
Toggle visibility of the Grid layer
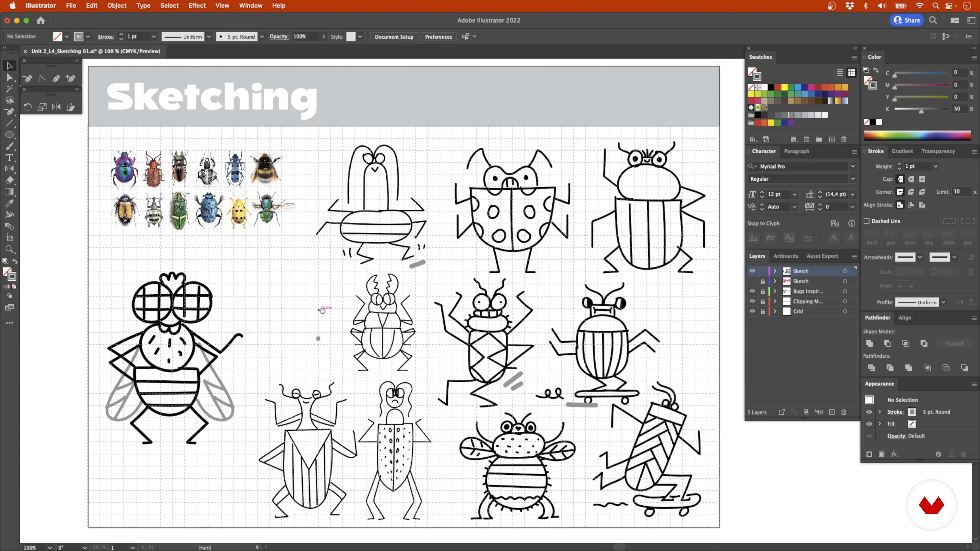752,311
